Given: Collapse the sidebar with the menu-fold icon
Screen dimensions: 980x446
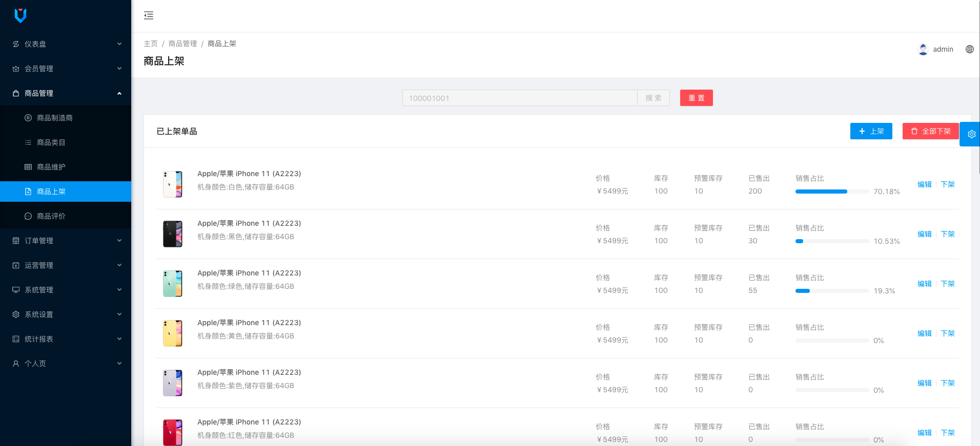Looking at the screenshot, I should pyautogui.click(x=149, y=15).
